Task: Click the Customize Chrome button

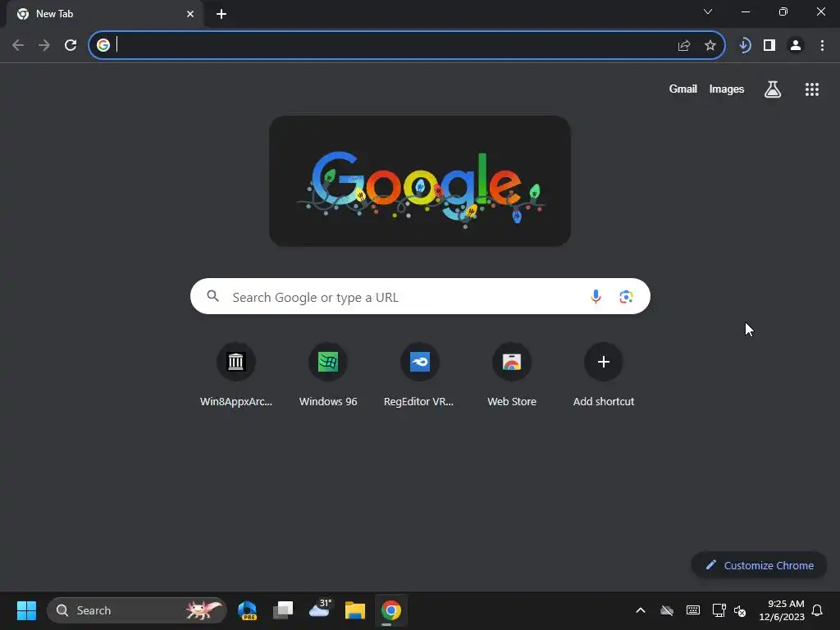Action: point(759,565)
